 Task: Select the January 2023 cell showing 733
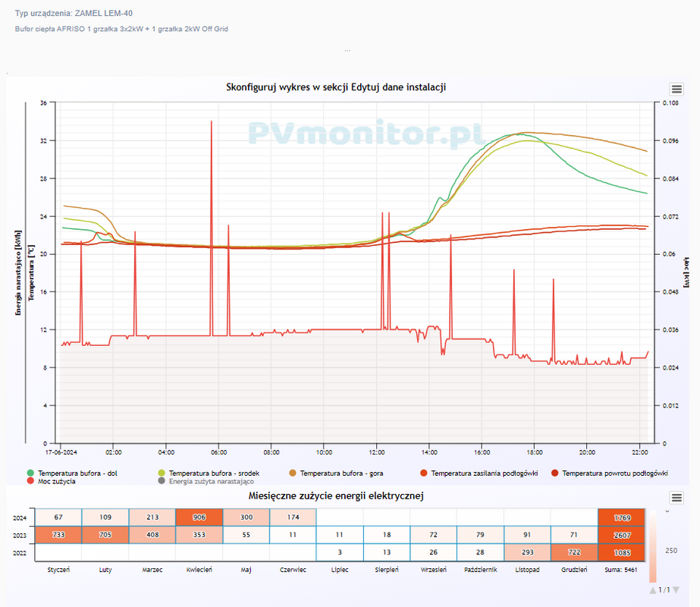[x=58, y=535]
